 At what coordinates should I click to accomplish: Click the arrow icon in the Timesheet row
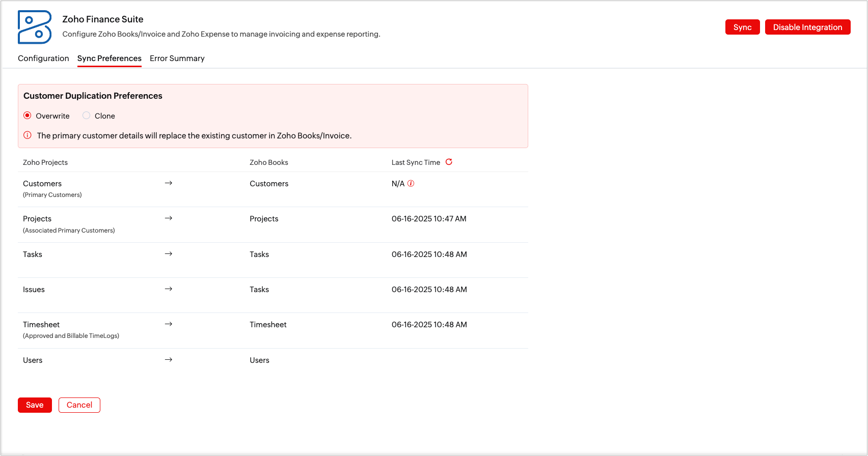point(169,324)
